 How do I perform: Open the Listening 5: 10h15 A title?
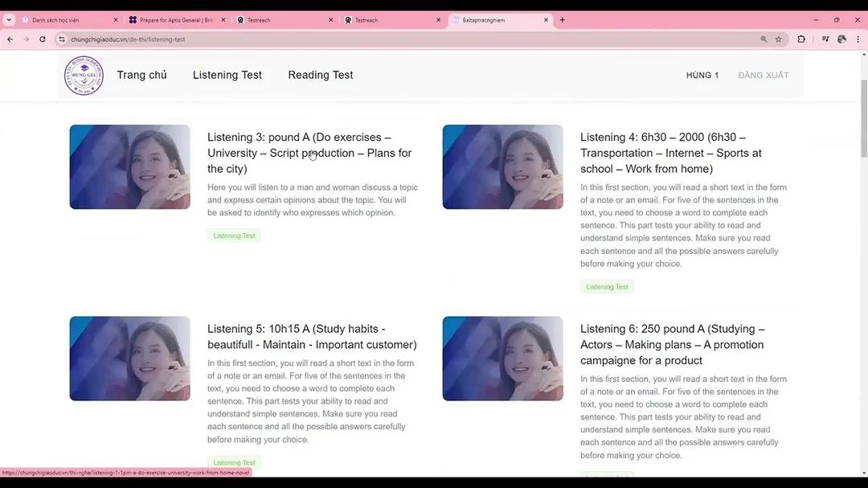[x=312, y=337]
